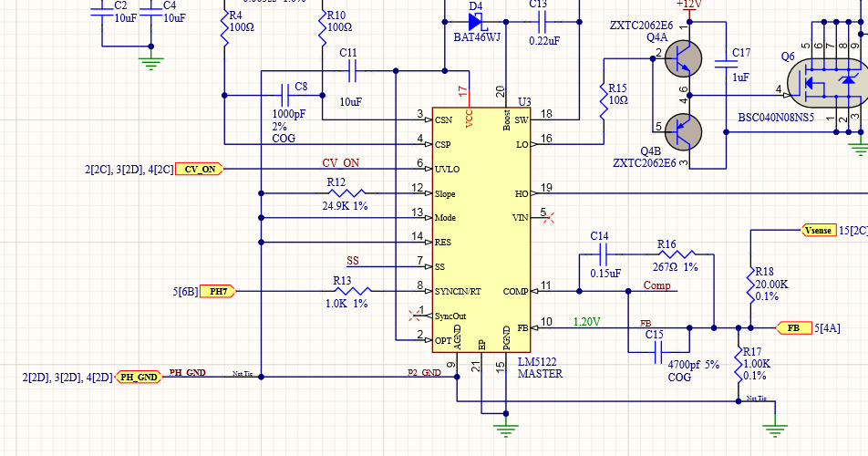Viewport: 868px width, 456px height.
Task: Click the 'P2_GND' net label
Action: click(424, 372)
